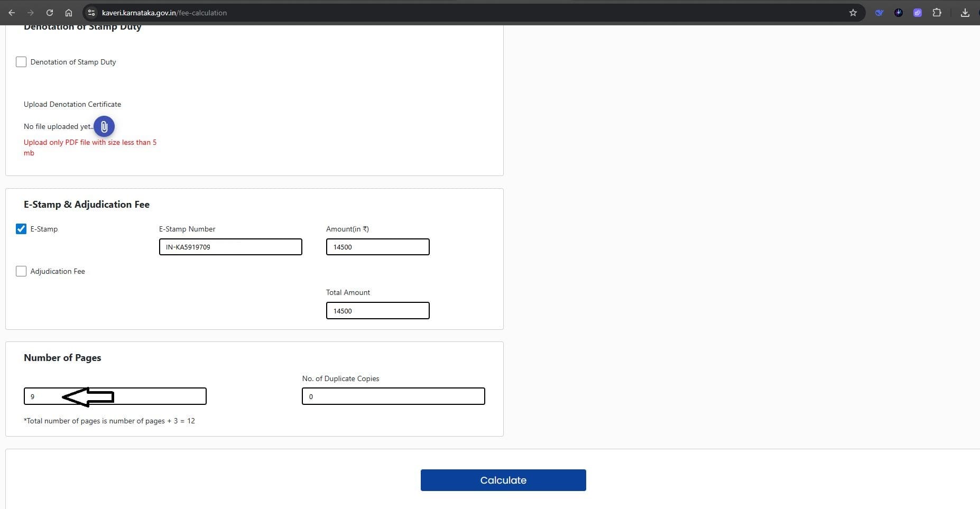Click the blue bird extension icon
Screen dimensions: 980x509
click(x=879, y=13)
